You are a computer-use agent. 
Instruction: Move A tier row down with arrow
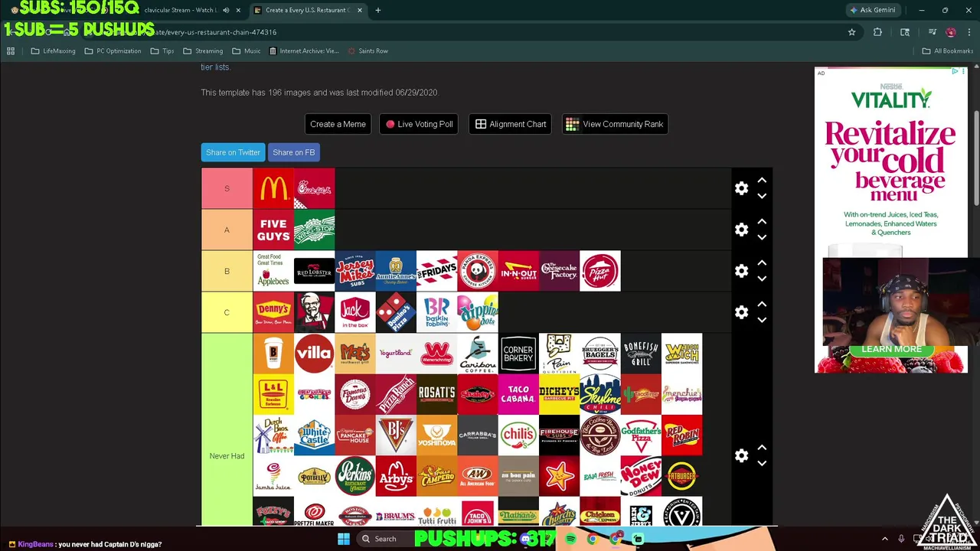[x=762, y=237]
